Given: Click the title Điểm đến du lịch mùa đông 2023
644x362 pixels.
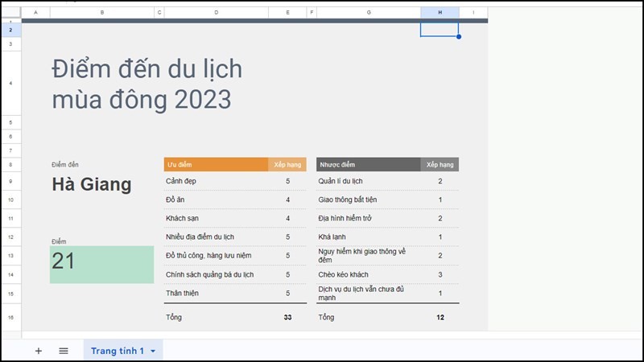Looking at the screenshot, I should pos(147,84).
